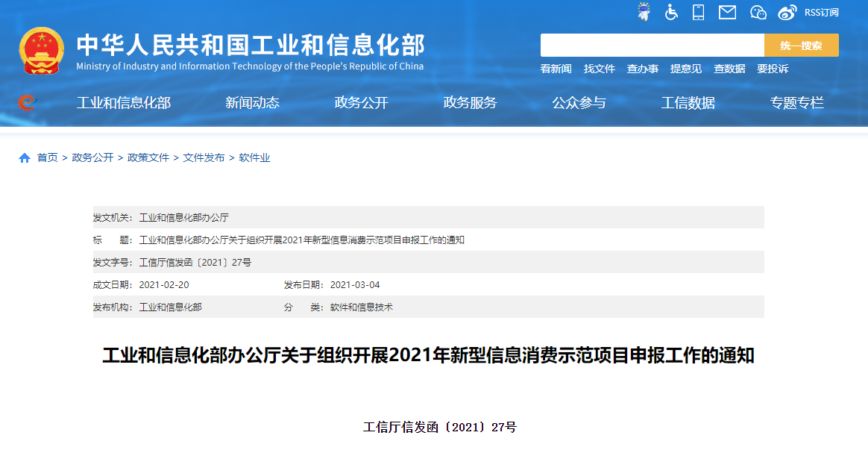The image size is (868, 450).
Task: Subscribe via RSS订阅 link
Action: coord(822,12)
